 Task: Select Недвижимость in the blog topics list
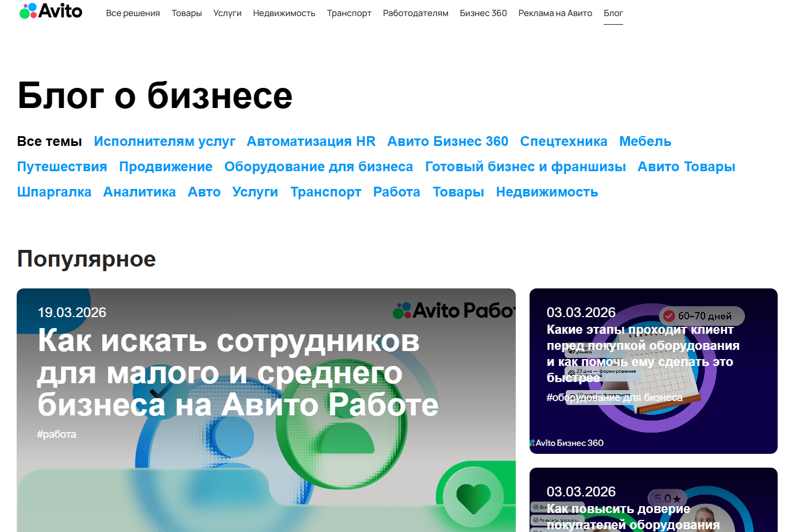tap(547, 192)
